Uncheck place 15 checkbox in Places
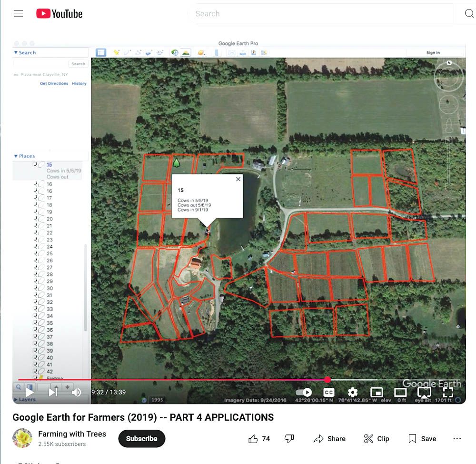The image size is (476, 464). coord(35,165)
